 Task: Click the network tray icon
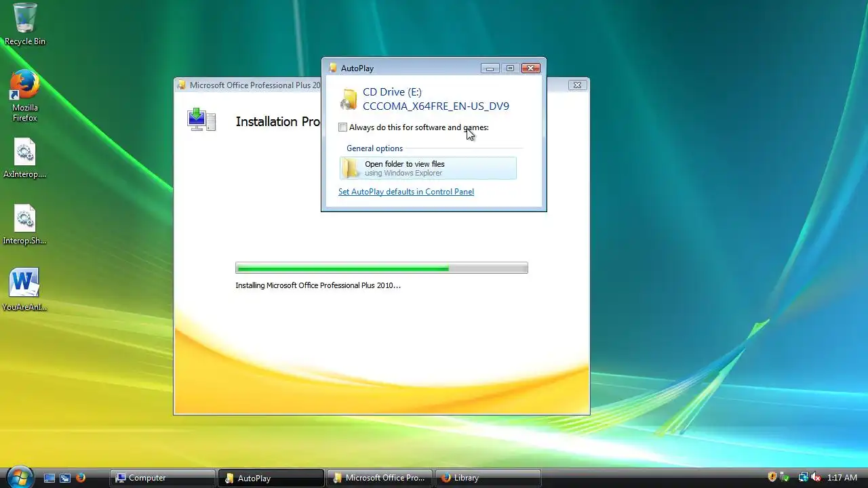point(804,478)
